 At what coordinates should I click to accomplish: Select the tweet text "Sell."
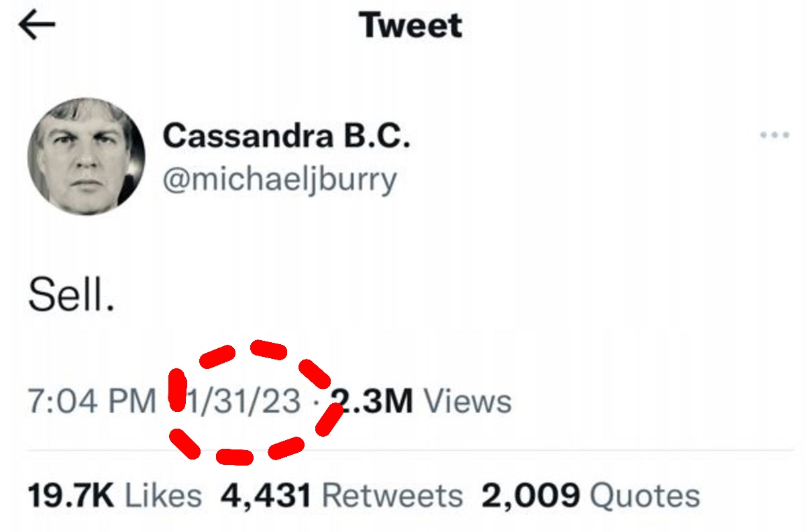pos(71,295)
